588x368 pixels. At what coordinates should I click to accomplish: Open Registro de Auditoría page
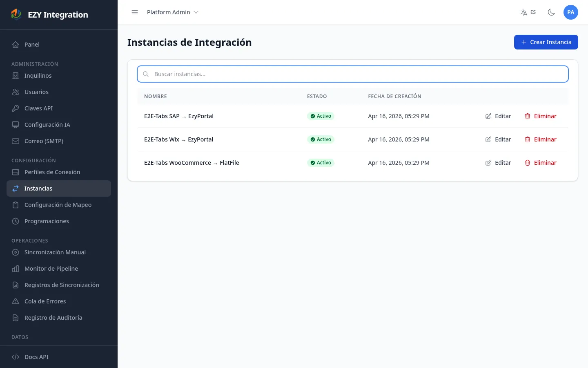pyautogui.click(x=59, y=318)
